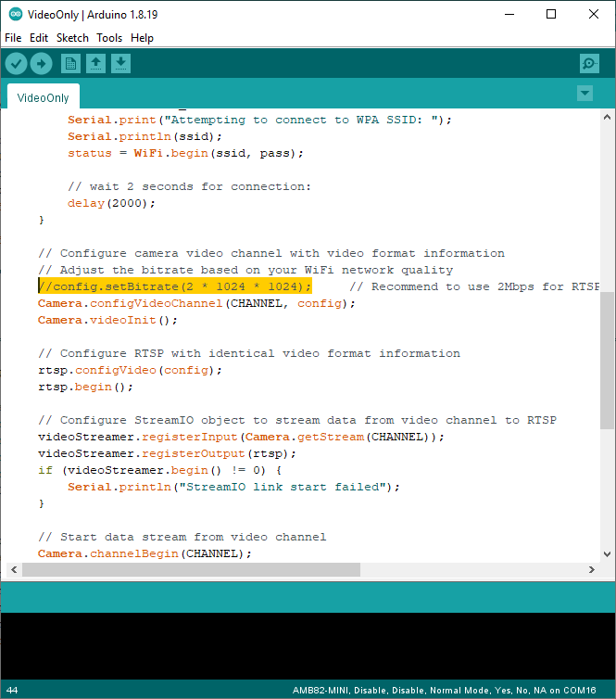Save the sketch using the Save icon
The width and height of the screenshot is (616, 699).
[121, 63]
